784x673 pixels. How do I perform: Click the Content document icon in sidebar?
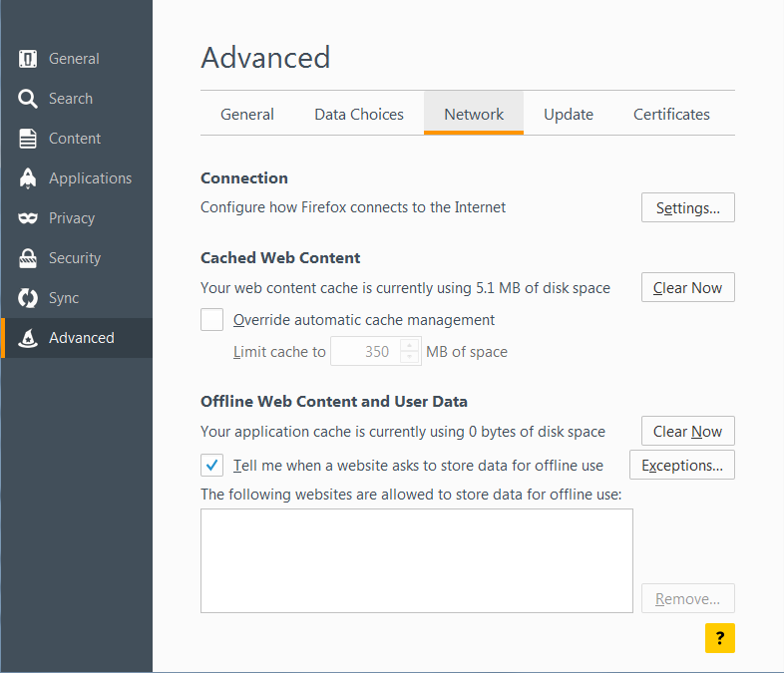click(28, 139)
